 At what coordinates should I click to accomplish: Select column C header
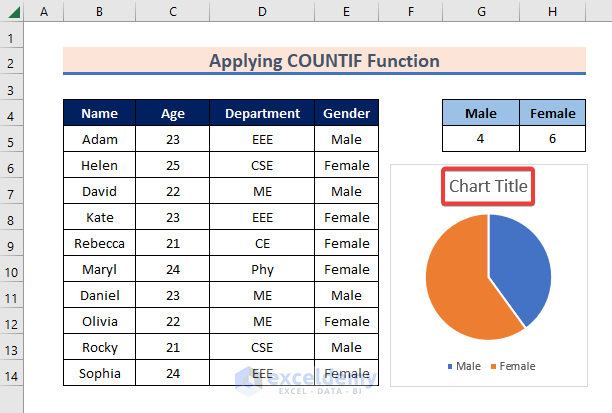[x=173, y=11]
